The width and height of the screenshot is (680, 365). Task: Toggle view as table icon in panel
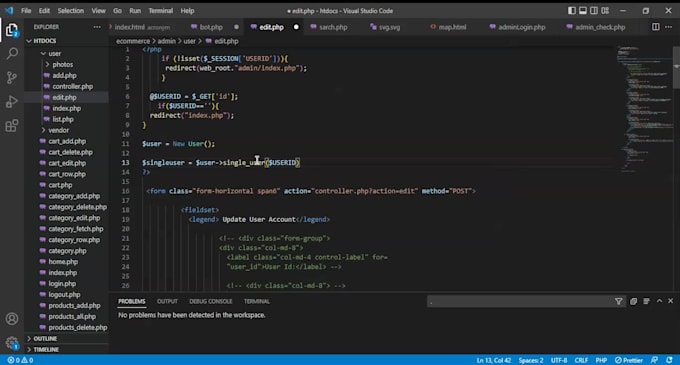click(647, 301)
